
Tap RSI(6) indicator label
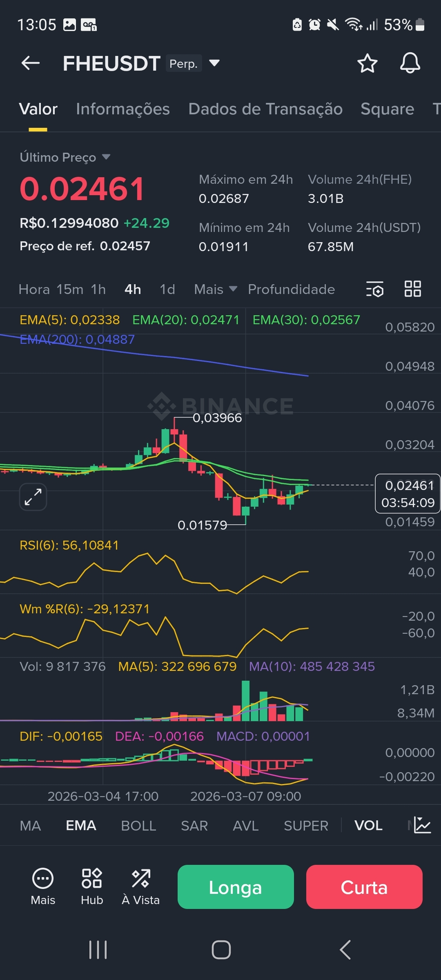(x=69, y=545)
